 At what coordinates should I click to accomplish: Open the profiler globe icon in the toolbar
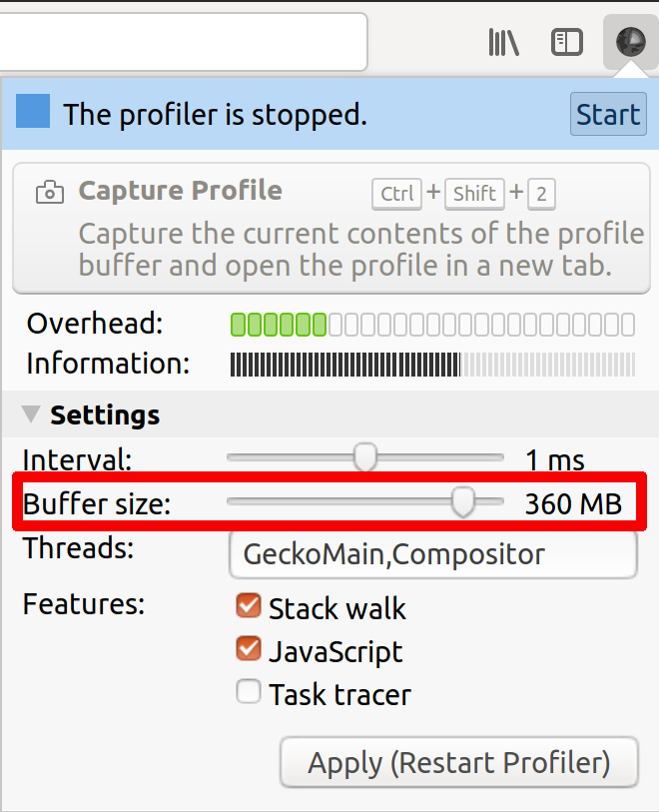(629, 42)
